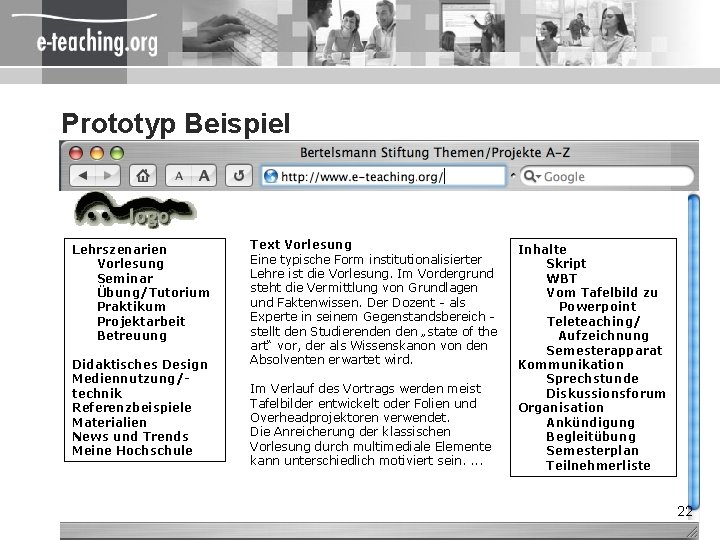Click the yellow minimize window button
The height and width of the screenshot is (540, 720).
click(x=96, y=153)
